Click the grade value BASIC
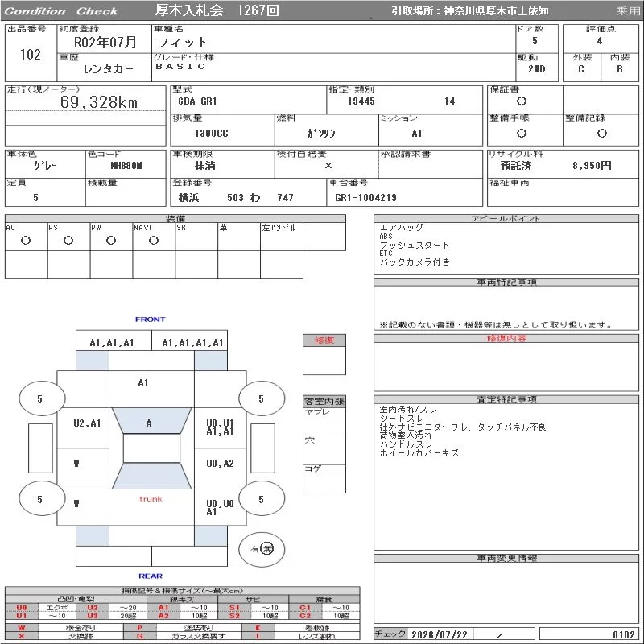This screenshot has width=644, height=644. tap(180, 66)
